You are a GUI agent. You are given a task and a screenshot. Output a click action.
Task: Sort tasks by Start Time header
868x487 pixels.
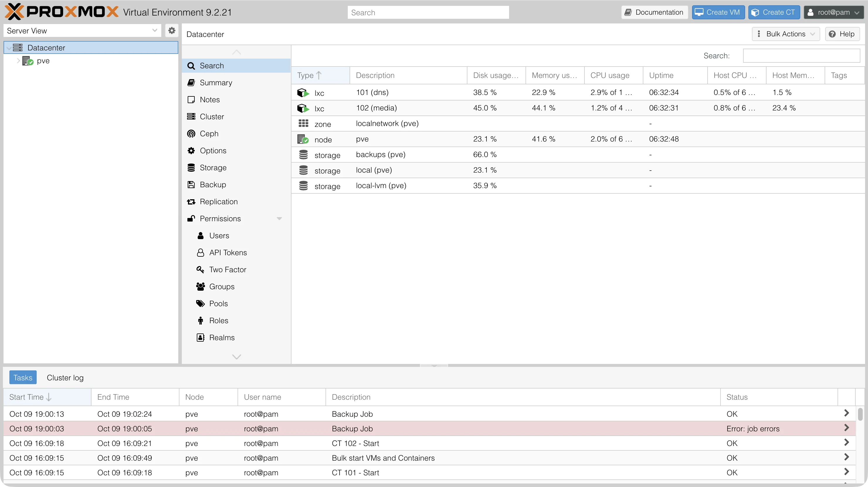click(47, 397)
